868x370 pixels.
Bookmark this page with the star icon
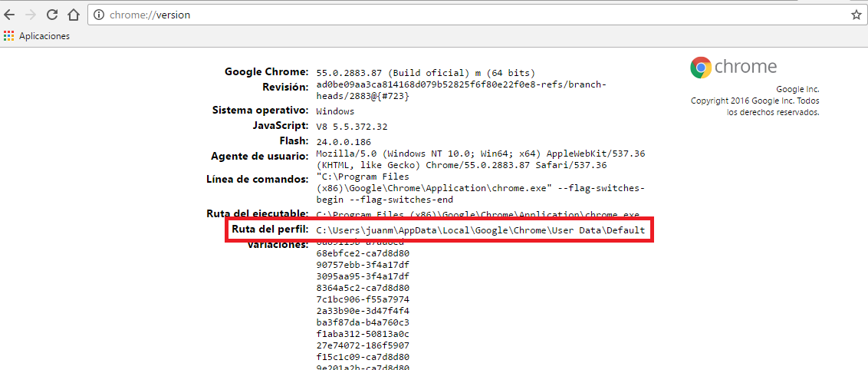click(856, 15)
